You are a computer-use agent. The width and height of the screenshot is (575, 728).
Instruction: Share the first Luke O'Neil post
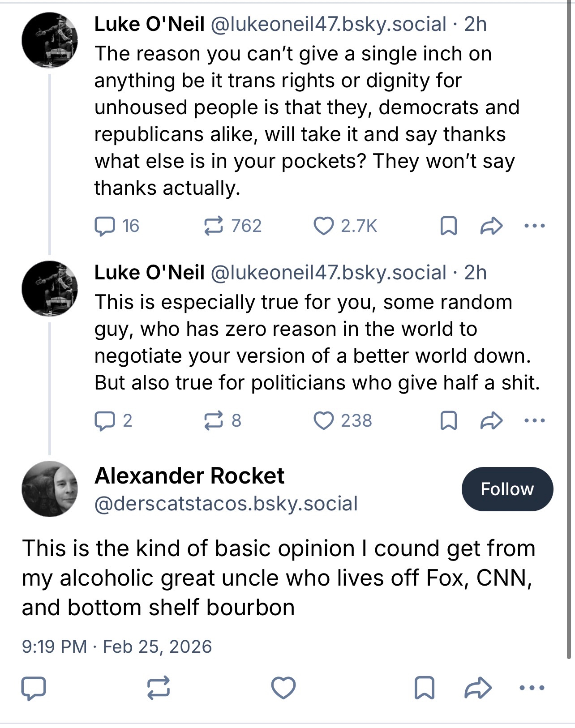click(x=491, y=226)
